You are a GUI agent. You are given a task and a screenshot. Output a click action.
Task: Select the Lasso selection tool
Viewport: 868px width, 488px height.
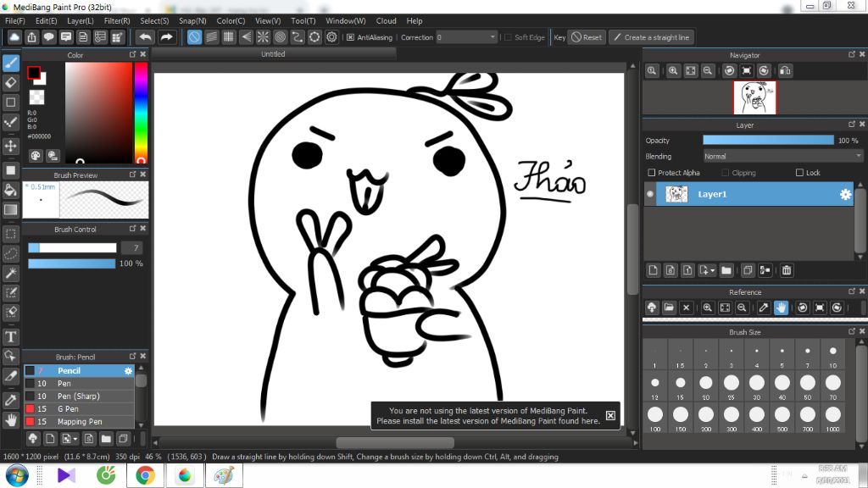[11, 253]
